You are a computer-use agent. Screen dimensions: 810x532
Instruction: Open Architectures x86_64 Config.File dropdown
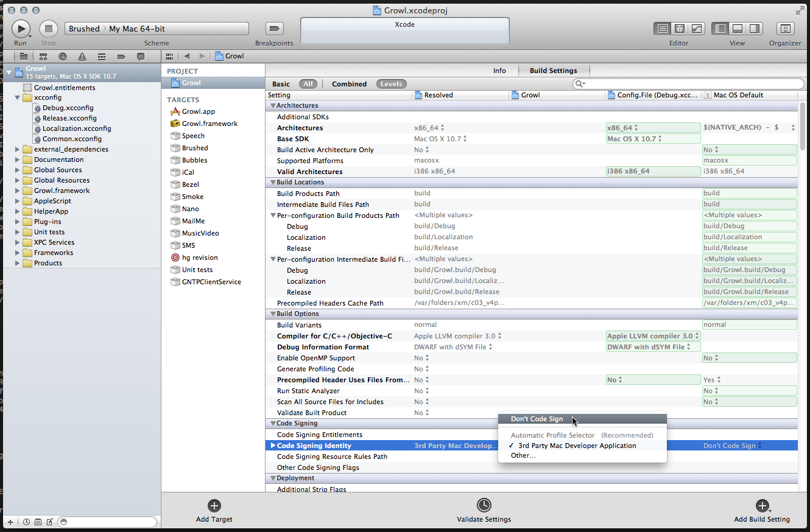653,128
